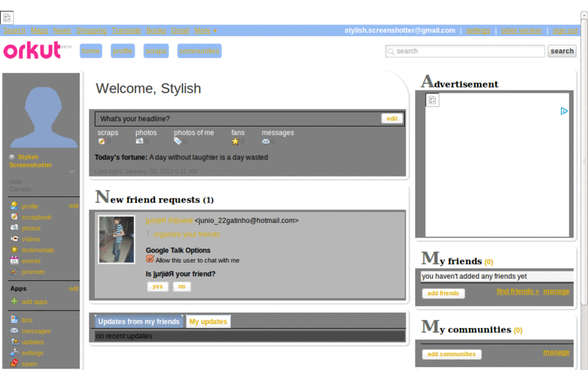Expand the arrow under the Stylish Screenshotter name

tap(71, 172)
